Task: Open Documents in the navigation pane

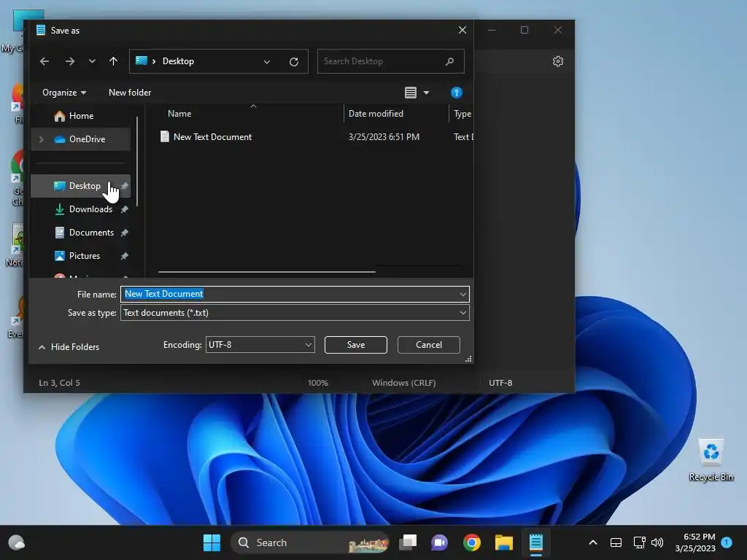Action: pos(91,233)
